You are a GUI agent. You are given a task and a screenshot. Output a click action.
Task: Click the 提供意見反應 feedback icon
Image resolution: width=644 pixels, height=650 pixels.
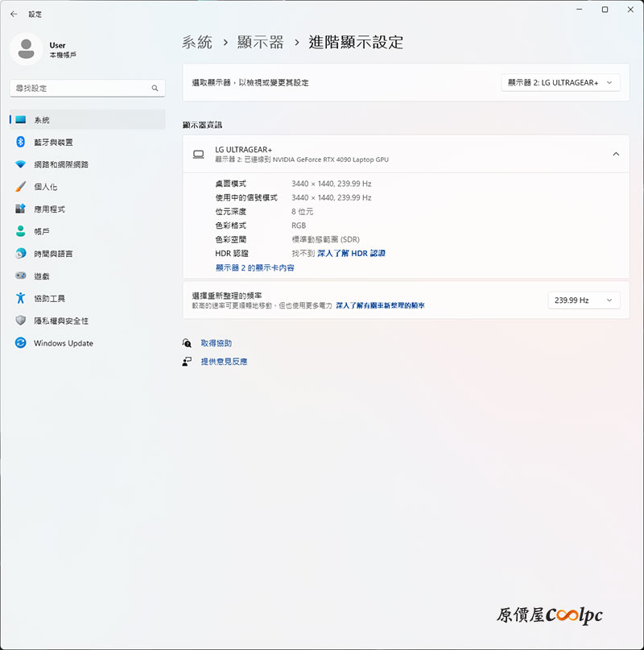pos(187,362)
